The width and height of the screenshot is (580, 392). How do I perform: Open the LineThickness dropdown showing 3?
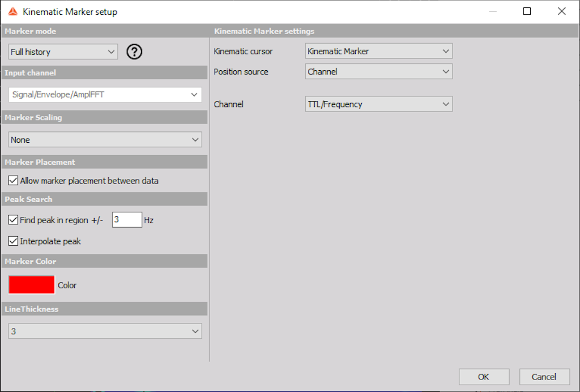coord(105,331)
